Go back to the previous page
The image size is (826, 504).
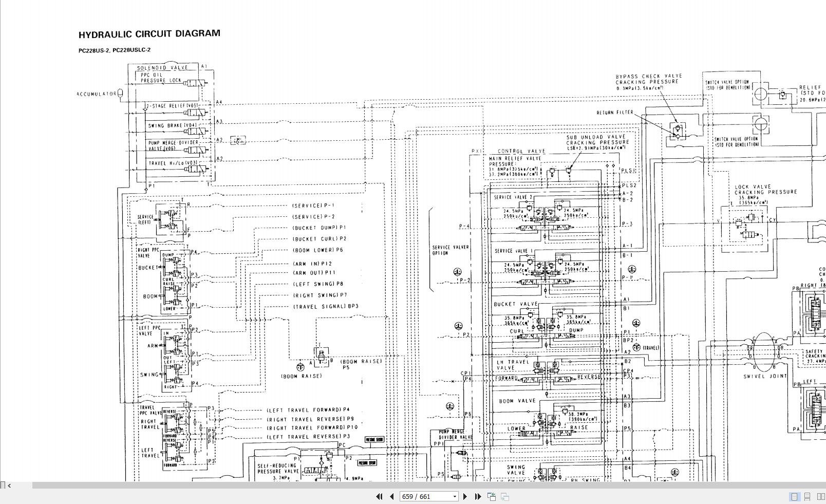coord(391,496)
